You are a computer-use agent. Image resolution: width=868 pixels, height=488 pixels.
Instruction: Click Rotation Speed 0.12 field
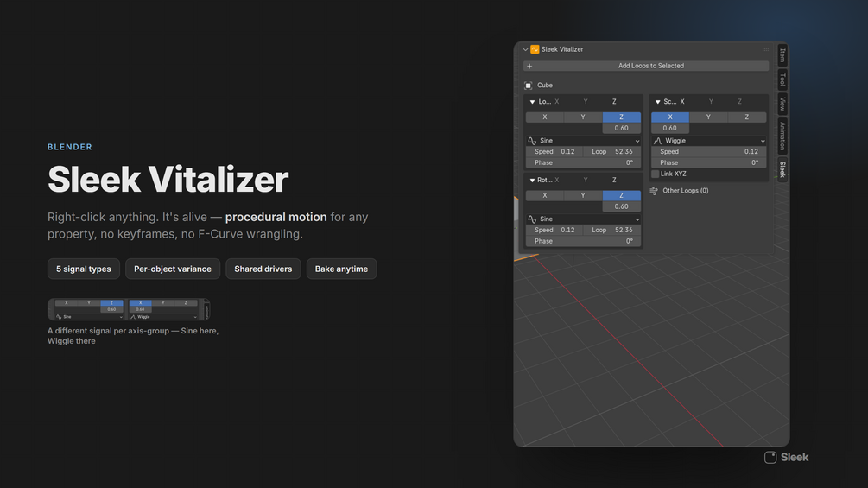tap(554, 230)
